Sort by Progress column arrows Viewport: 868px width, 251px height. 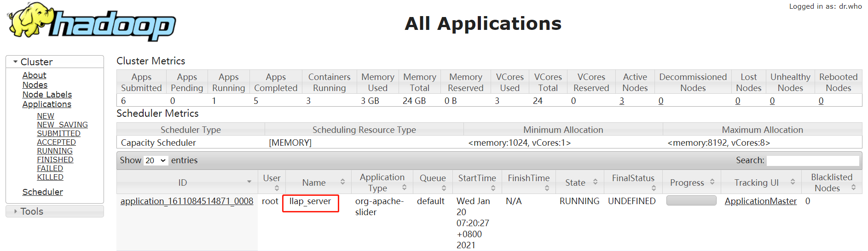pyautogui.click(x=712, y=182)
